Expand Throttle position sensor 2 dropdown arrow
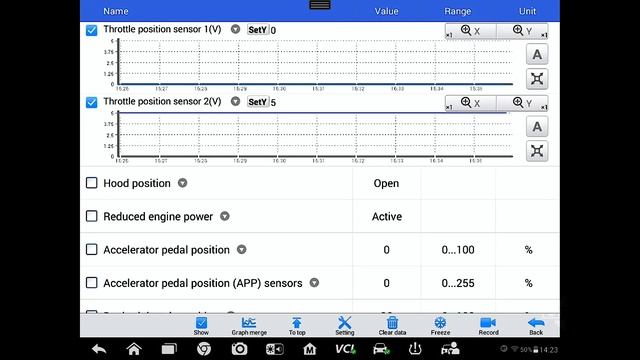The height and width of the screenshot is (360, 640). [x=235, y=101]
